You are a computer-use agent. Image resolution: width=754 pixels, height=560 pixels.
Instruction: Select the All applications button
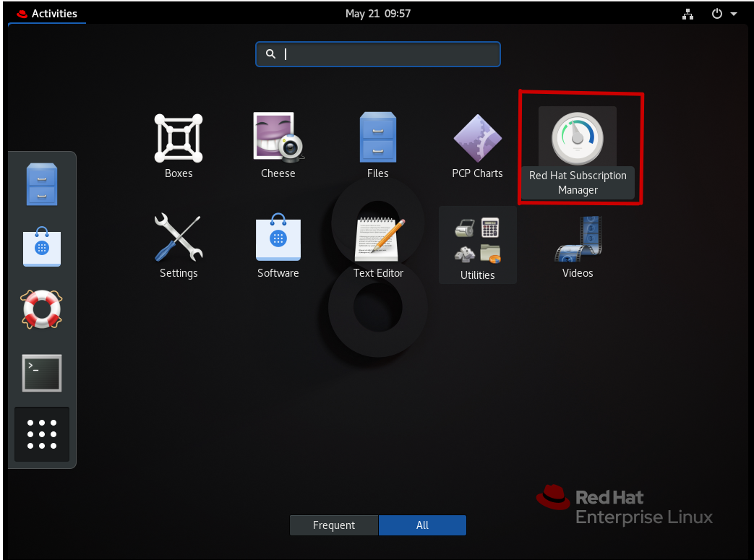click(422, 525)
